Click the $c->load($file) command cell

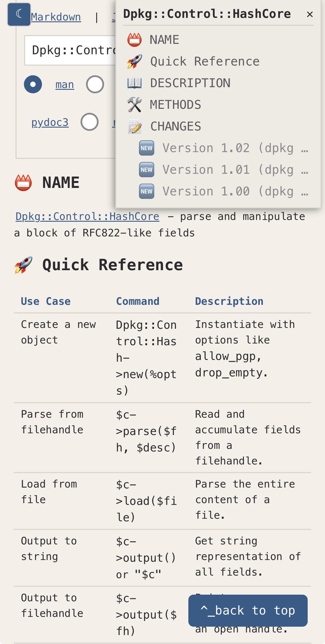point(146,501)
